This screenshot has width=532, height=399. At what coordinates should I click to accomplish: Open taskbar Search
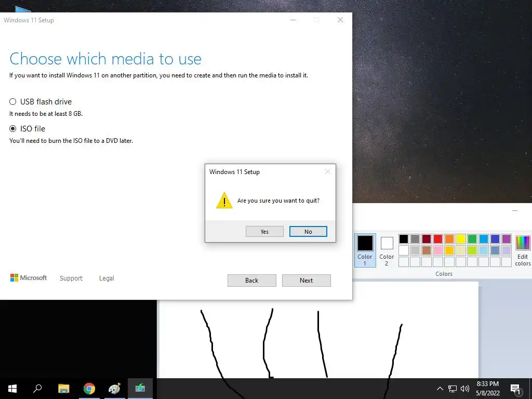(37, 389)
